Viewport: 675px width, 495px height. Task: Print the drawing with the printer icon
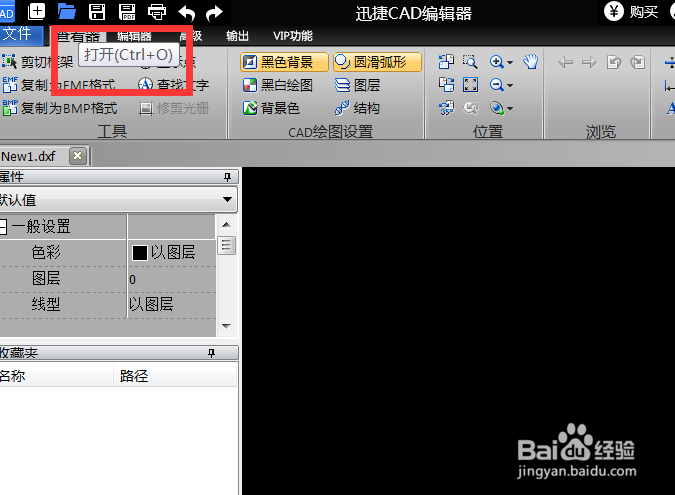pyautogui.click(x=157, y=12)
